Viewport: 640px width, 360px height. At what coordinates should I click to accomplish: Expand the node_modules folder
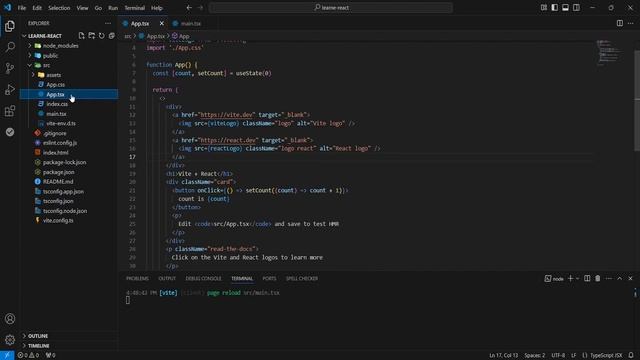point(30,46)
